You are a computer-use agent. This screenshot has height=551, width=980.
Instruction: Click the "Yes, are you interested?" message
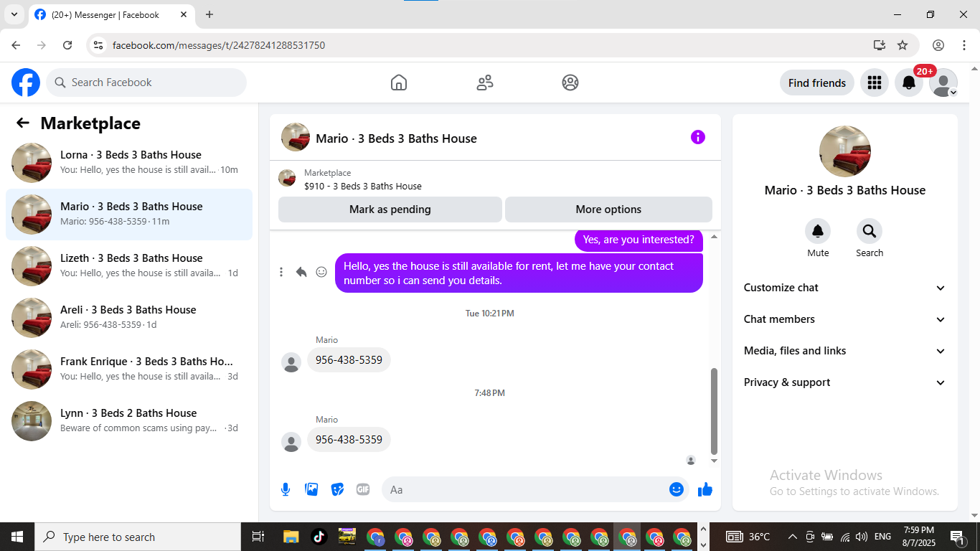[x=639, y=240]
